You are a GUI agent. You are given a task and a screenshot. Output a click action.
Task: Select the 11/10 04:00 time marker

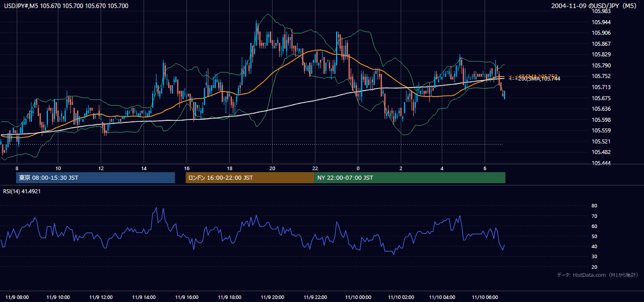442,296
